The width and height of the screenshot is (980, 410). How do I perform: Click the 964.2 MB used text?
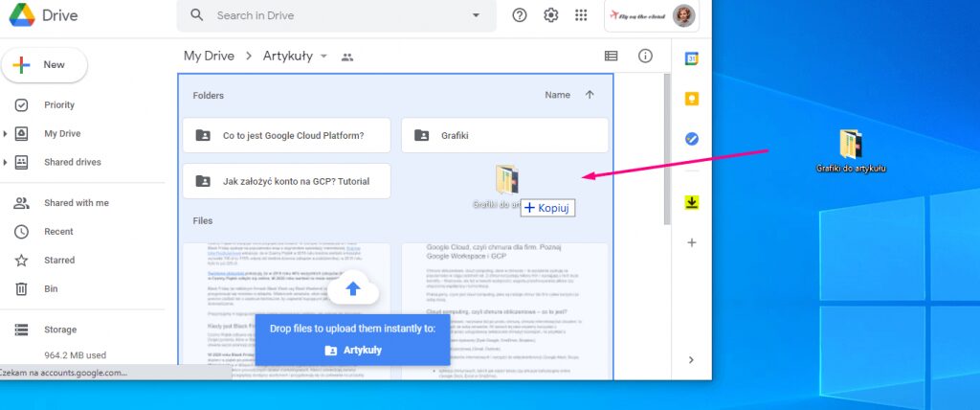click(75, 354)
